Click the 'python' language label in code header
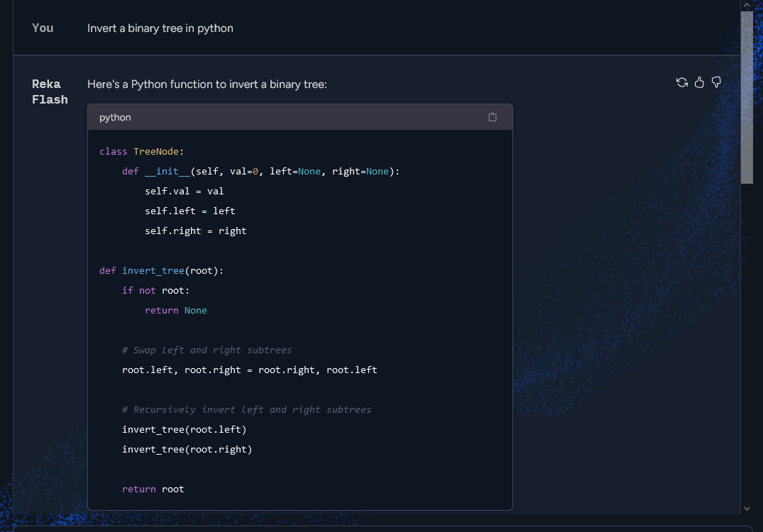The height and width of the screenshot is (532, 763). point(115,117)
